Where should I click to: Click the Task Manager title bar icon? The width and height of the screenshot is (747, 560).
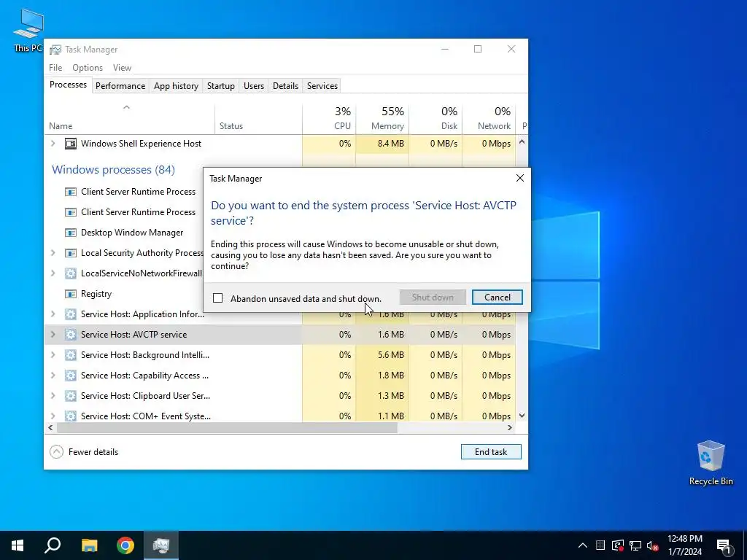click(55, 50)
